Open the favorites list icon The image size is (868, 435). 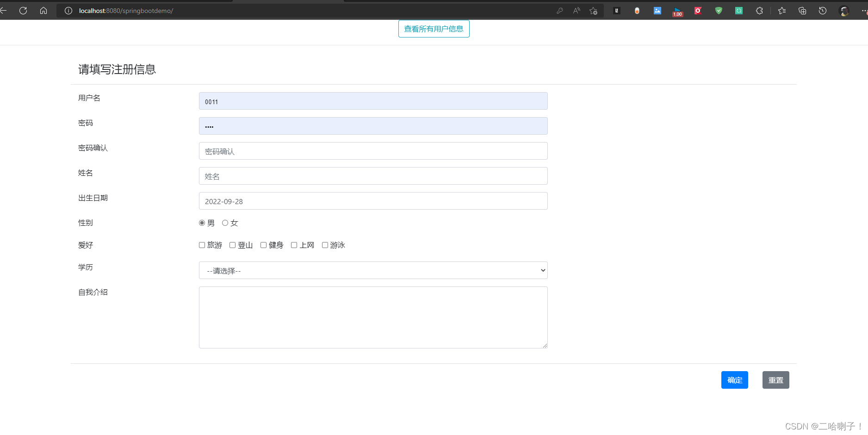point(782,11)
